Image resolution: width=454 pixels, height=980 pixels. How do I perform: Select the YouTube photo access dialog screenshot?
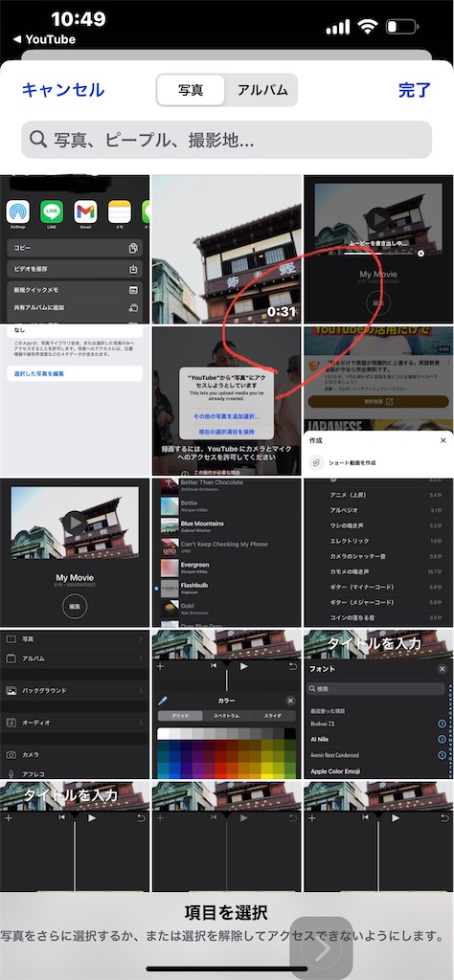coord(226,401)
